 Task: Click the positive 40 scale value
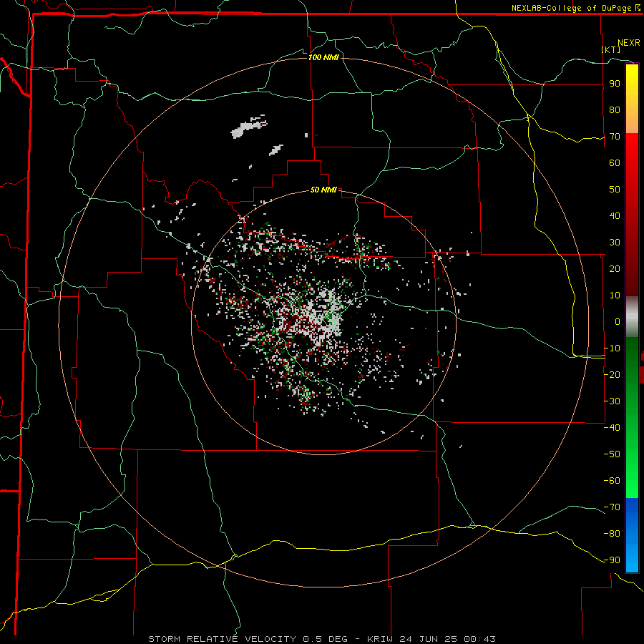pos(615,215)
